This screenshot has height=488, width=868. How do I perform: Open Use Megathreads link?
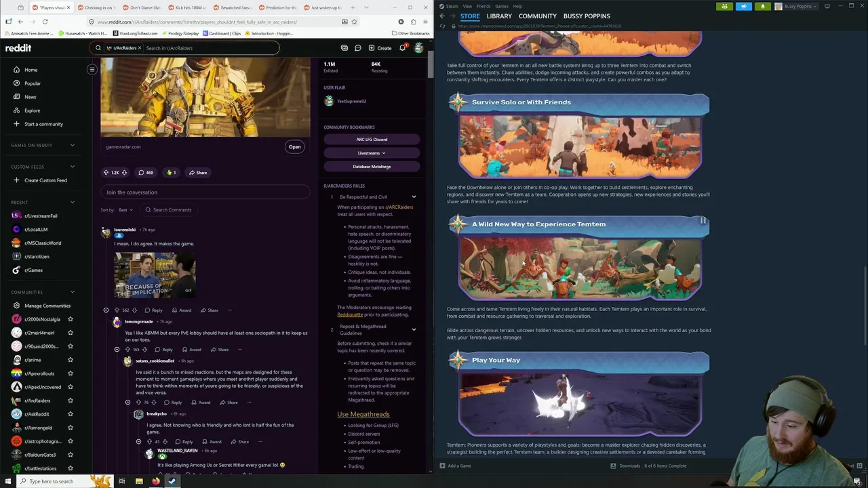[363, 414]
